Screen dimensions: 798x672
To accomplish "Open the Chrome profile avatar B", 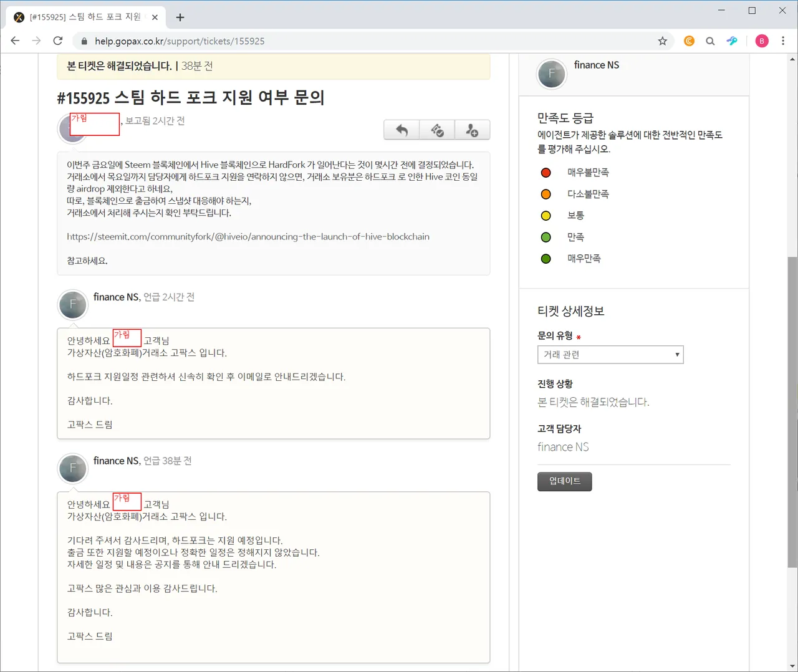I will click(x=762, y=41).
